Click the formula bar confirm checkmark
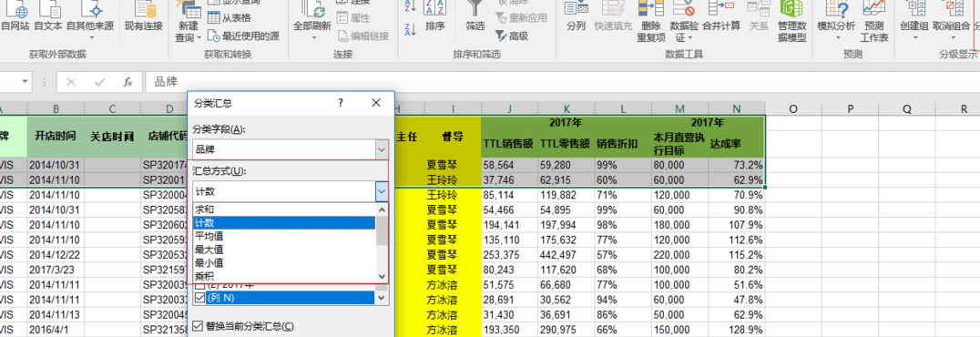This screenshot has height=337, width=980. [98, 82]
